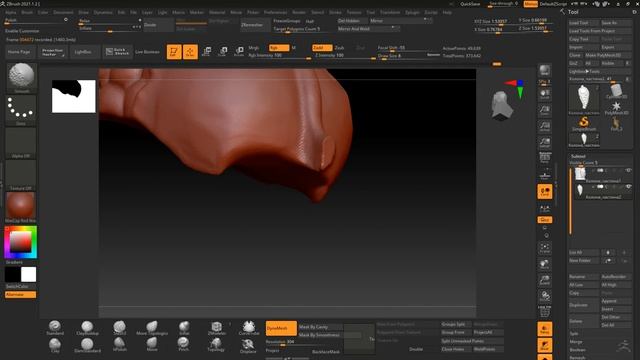Toggle Rgb channel button
The height and width of the screenshot is (360, 640).
279,48
